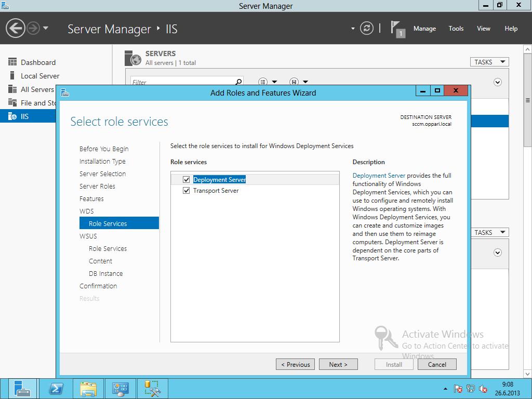
Task: Minimize the Add Roles and Features Wizard
Action: [x=423, y=91]
